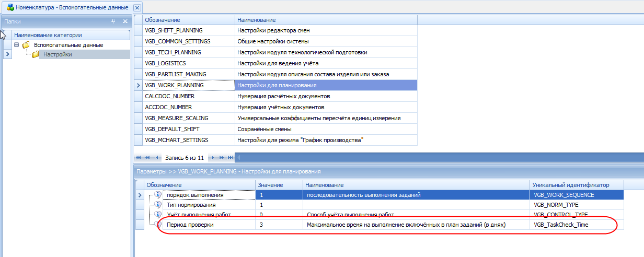The height and width of the screenshot is (257, 644).
Task: Click the Запись 6 из 11 record counter
Action: coord(184,157)
